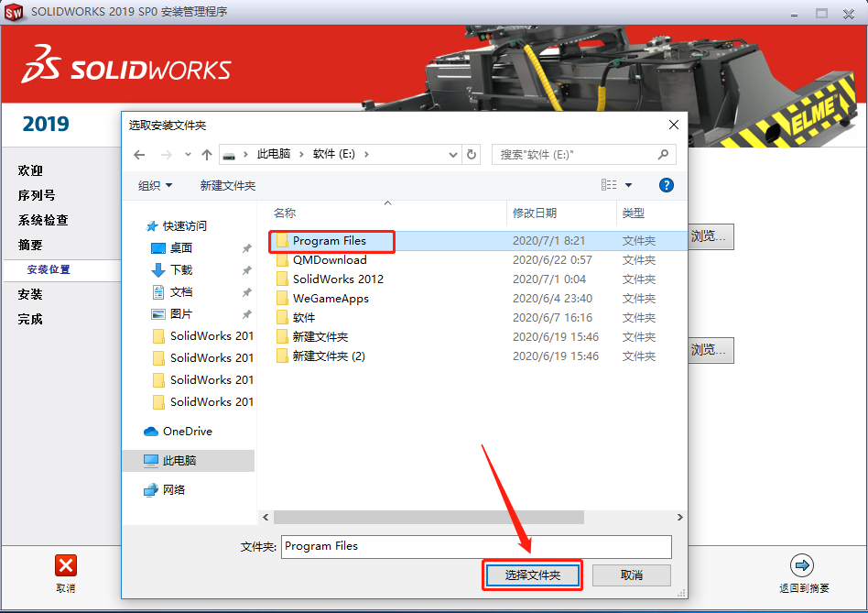This screenshot has height=613, width=868.
Task: Expand the address bar dropdown
Action: 454,154
